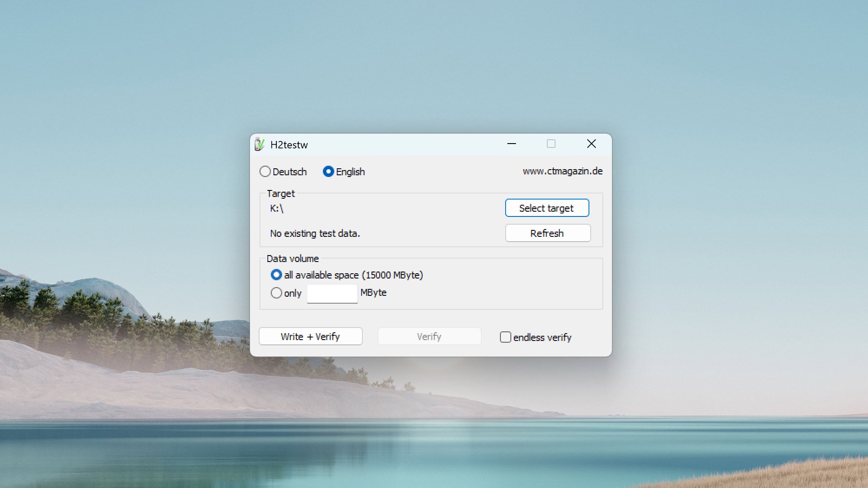Click the 'No existing test data.' message
868x488 pixels.
pos(315,234)
